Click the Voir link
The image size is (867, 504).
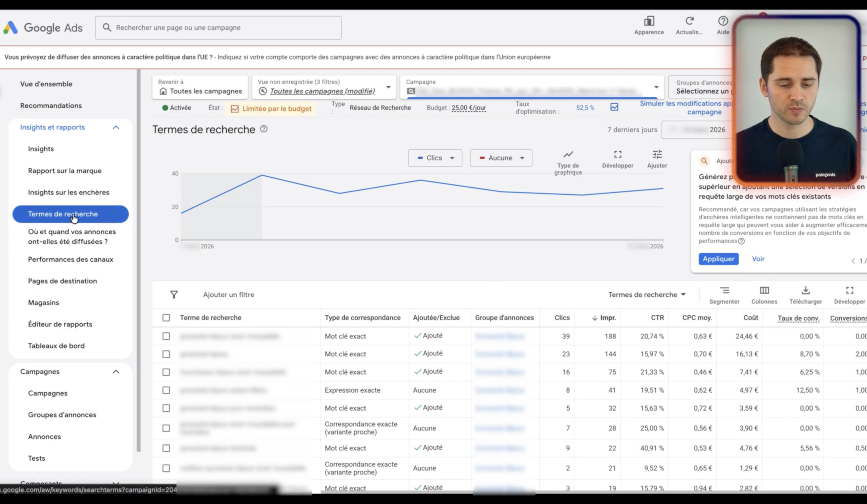pos(758,259)
